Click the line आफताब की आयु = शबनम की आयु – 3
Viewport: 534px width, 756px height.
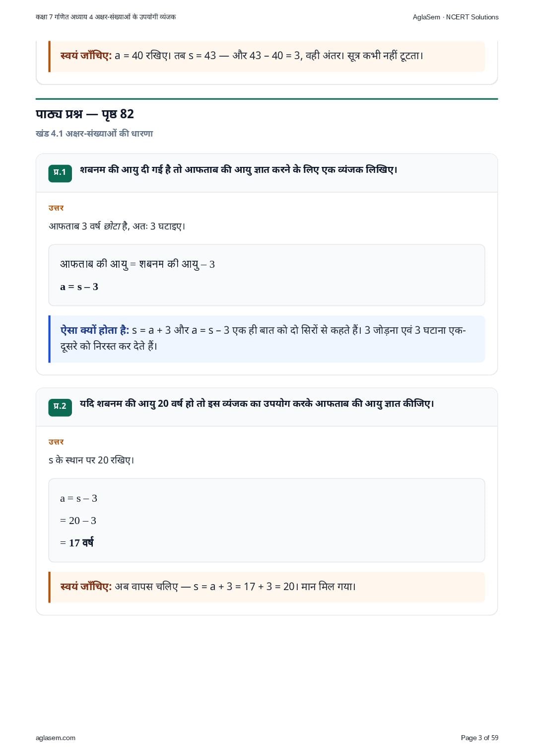point(137,264)
